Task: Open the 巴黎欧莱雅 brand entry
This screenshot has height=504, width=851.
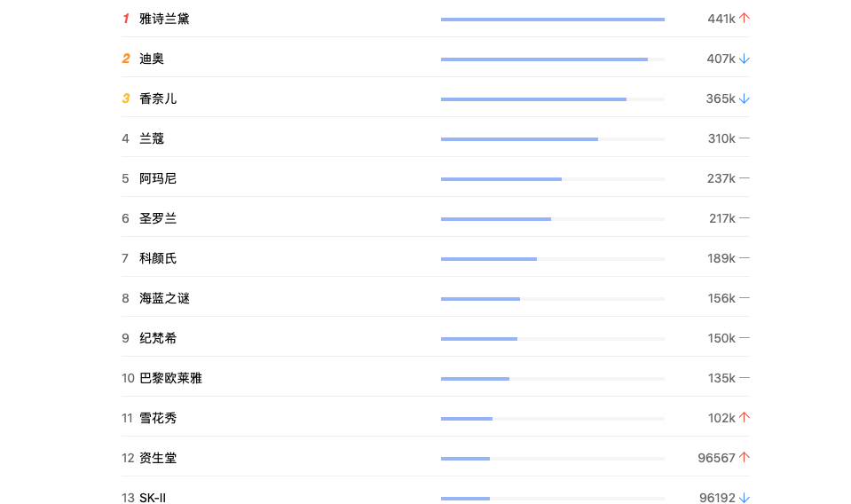Action: click(x=170, y=378)
